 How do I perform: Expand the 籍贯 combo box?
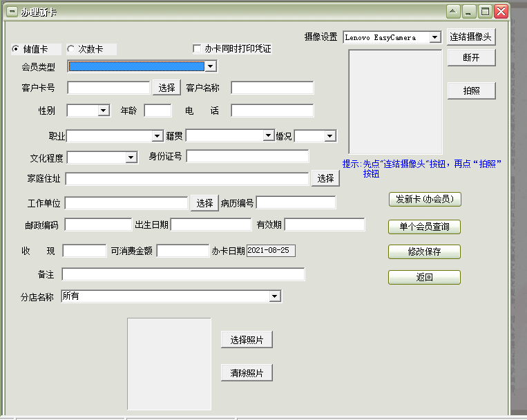click(268, 135)
